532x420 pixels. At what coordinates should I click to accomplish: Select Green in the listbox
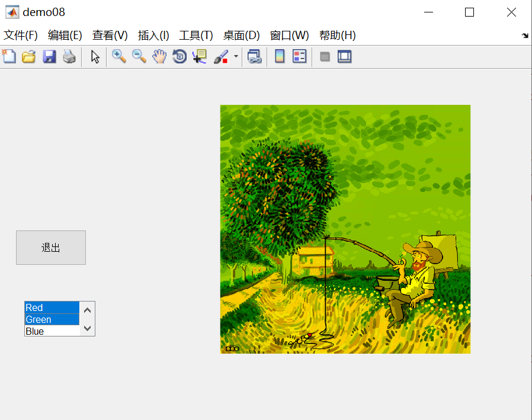52,319
